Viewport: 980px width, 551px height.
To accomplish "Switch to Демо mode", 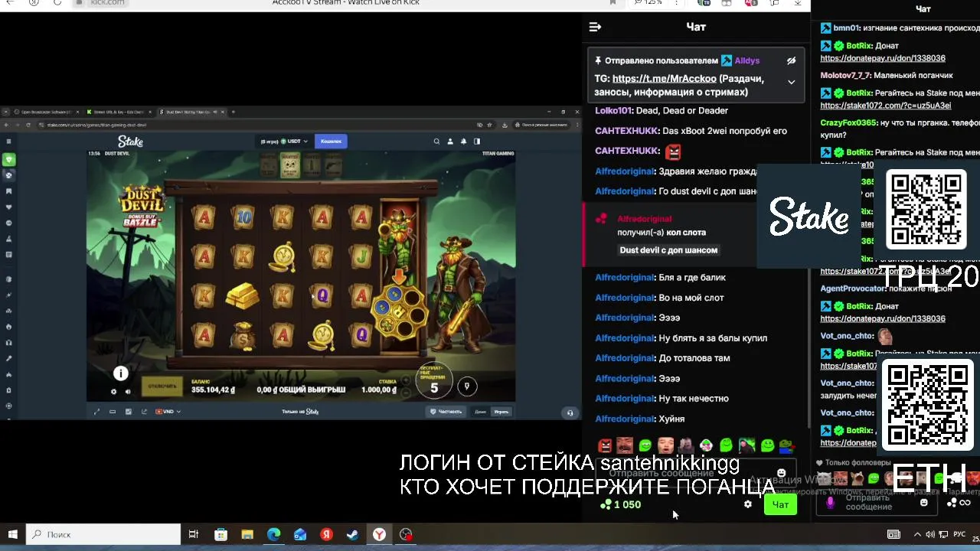I will tap(480, 412).
